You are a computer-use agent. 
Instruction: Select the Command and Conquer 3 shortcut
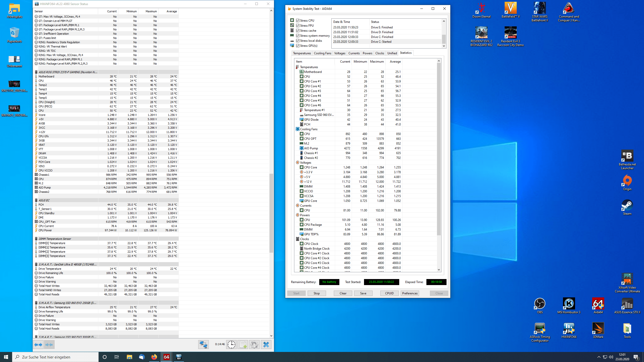point(569,12)
